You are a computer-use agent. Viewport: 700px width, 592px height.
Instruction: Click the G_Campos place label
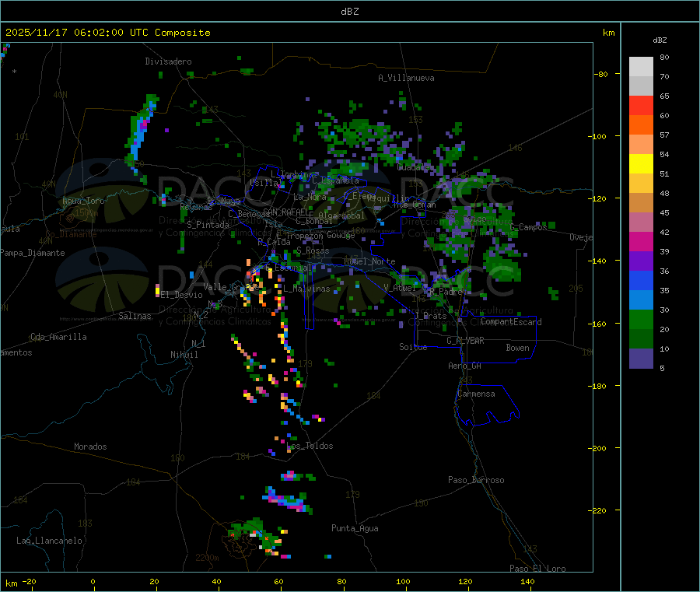529,227
